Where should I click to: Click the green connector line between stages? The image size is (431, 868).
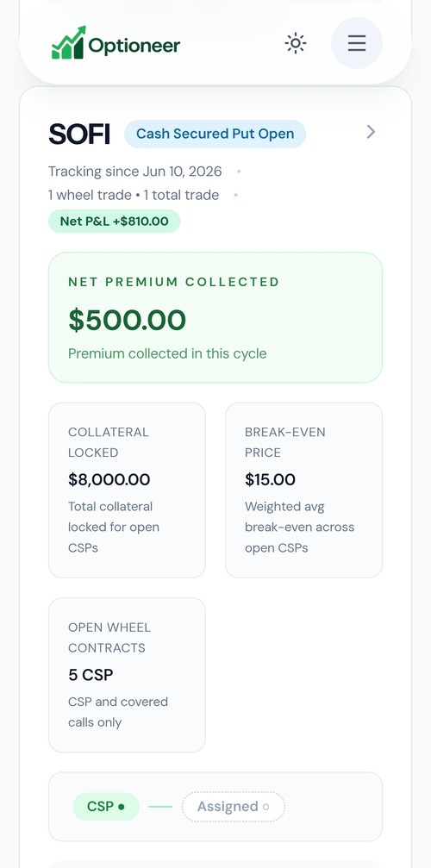pyautogui.click(x=160, y=807)
